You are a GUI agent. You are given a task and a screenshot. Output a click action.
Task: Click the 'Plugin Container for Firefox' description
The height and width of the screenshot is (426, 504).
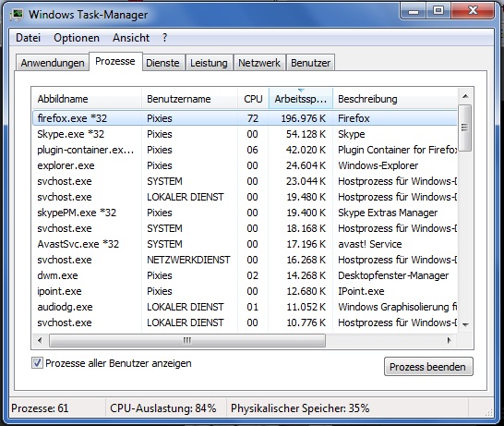pyautogui.click(x=397, y=150)
